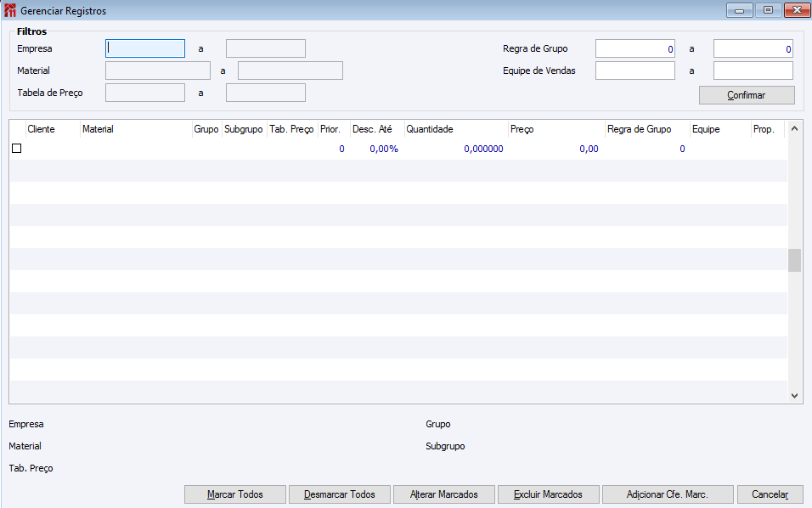Viewport: 812px width, 508px height.
Task: Click the Grupo column header
Action: click(206, 129)
